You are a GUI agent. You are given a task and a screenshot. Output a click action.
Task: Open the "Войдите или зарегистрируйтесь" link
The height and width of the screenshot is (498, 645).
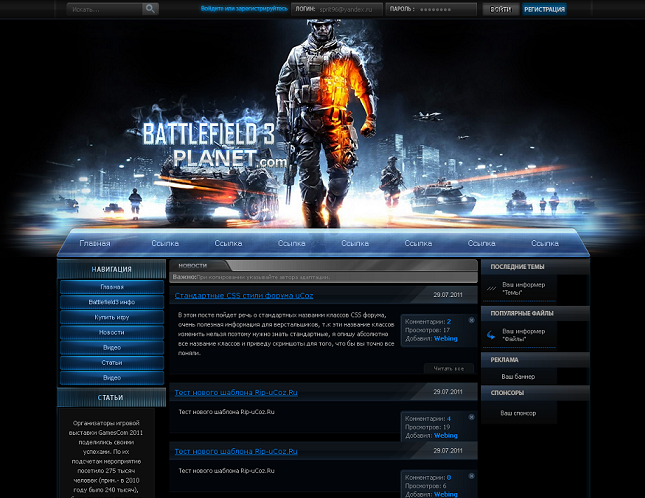pos(244,9)
